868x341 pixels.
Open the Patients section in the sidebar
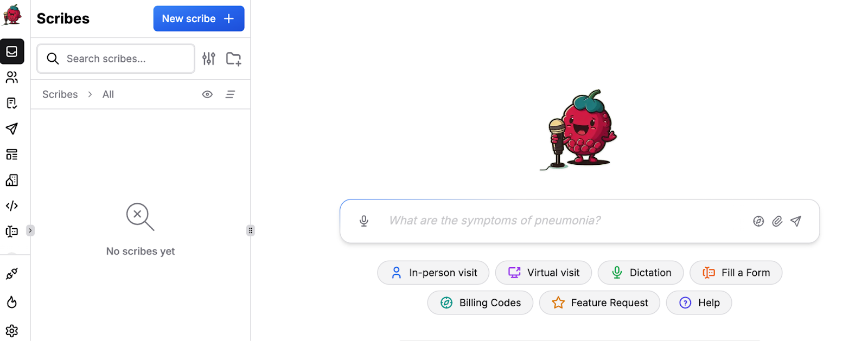pyautogui.click(x=12, y=77)
